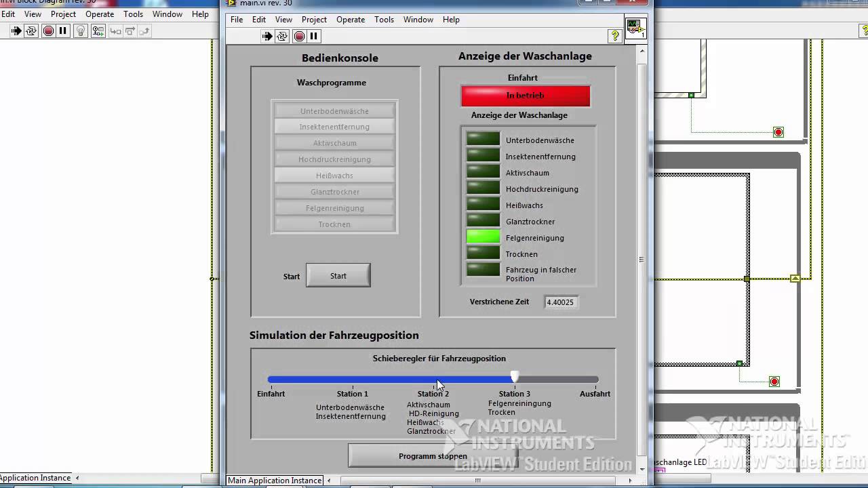Click Pause in Block Diagram toolbar
The height and width of the screenshot is (488, 868).
tap(63, 30)
